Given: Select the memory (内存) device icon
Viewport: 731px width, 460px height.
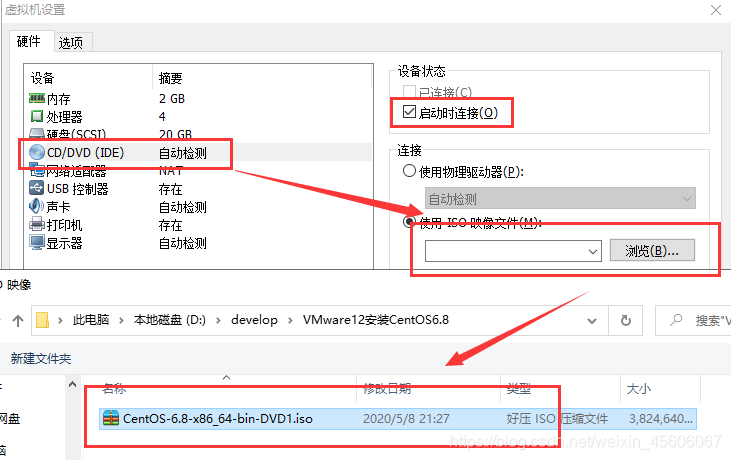Looking at the screenshot, I should point(37,98).
